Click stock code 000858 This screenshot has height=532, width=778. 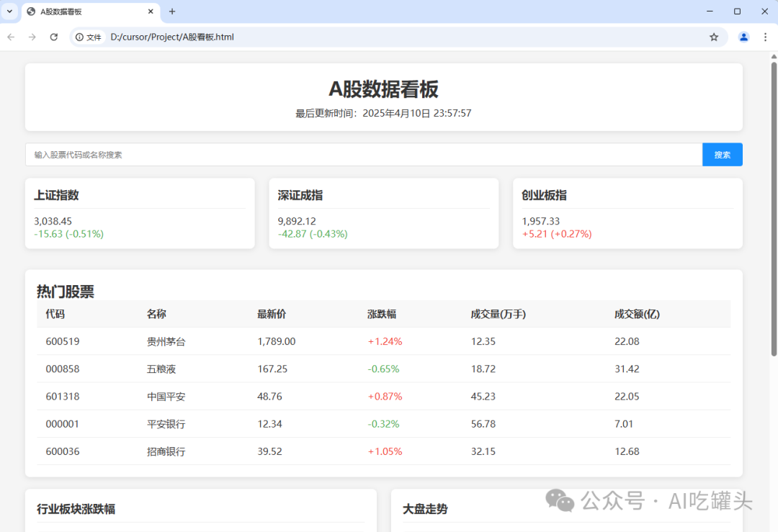pyautogui.click(x=63, y=369)
